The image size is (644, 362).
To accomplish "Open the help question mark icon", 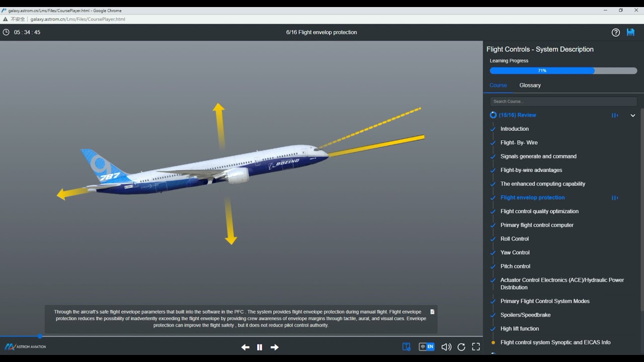I will click(x=616, y=32).
